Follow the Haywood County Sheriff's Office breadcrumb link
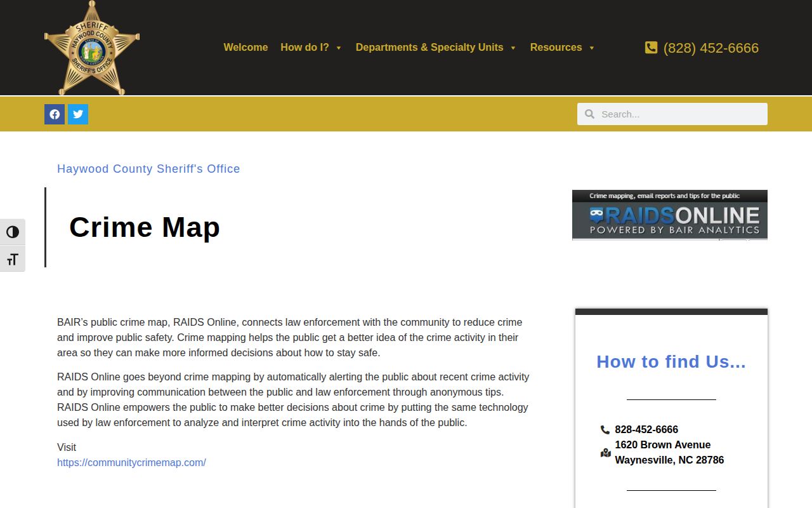This screenshot has height=508, width=812. click(148, 169)
